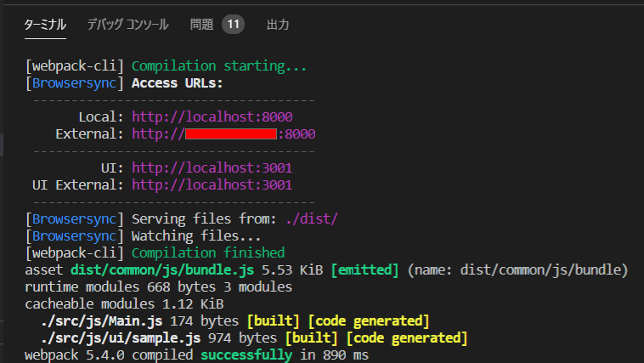Image resolution: width=644 pixels, height=363 pixels.
Task: Click the '5.53 KiB' size value
Action: (292, 270)
